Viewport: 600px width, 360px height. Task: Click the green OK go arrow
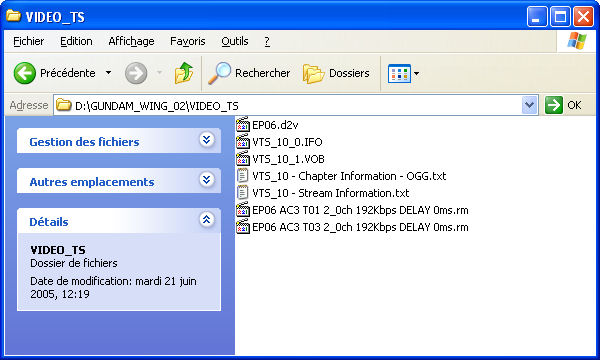pos(554,105)
